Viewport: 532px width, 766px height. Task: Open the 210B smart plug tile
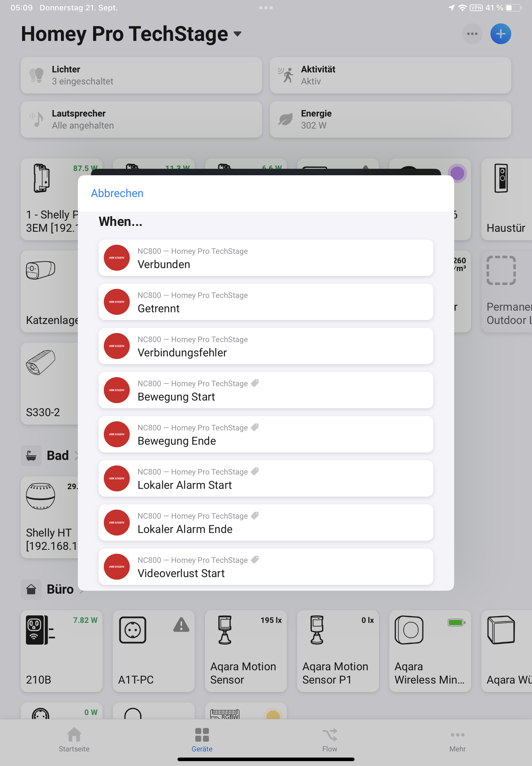[61, 651]
